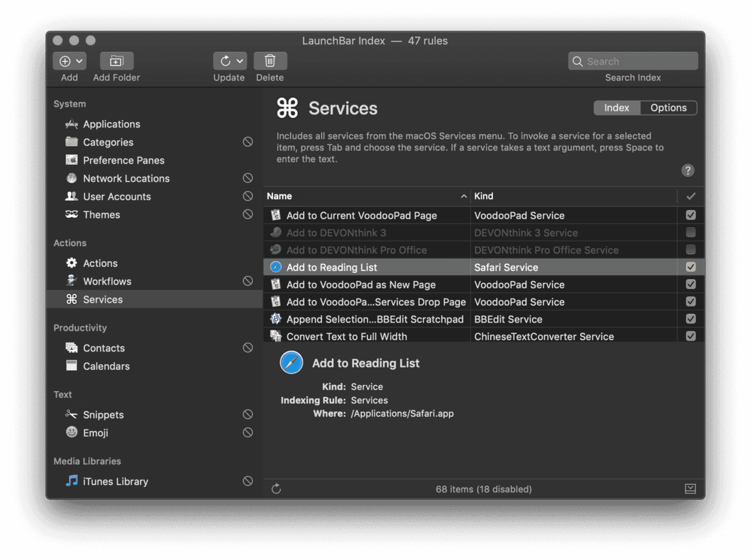The height and width of the screenshot is (560, 751).
Task: Click the large Safari compass icon in details
Action: [x=291, y=362]
